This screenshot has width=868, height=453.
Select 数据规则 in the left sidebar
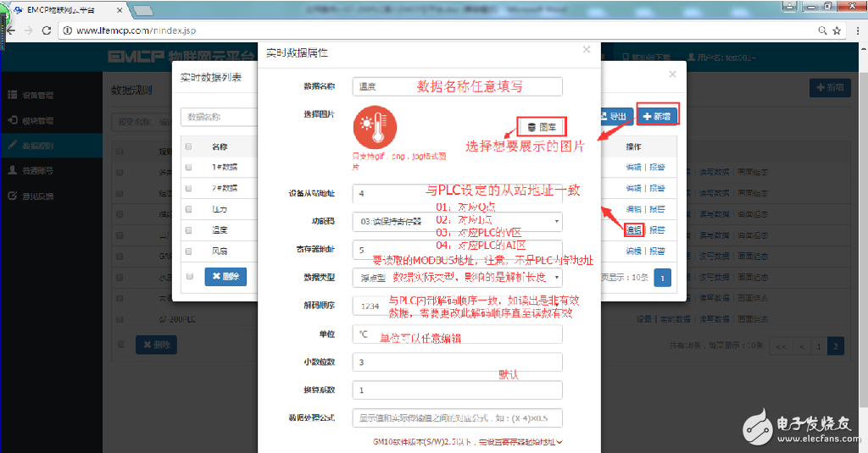[37, 146]
